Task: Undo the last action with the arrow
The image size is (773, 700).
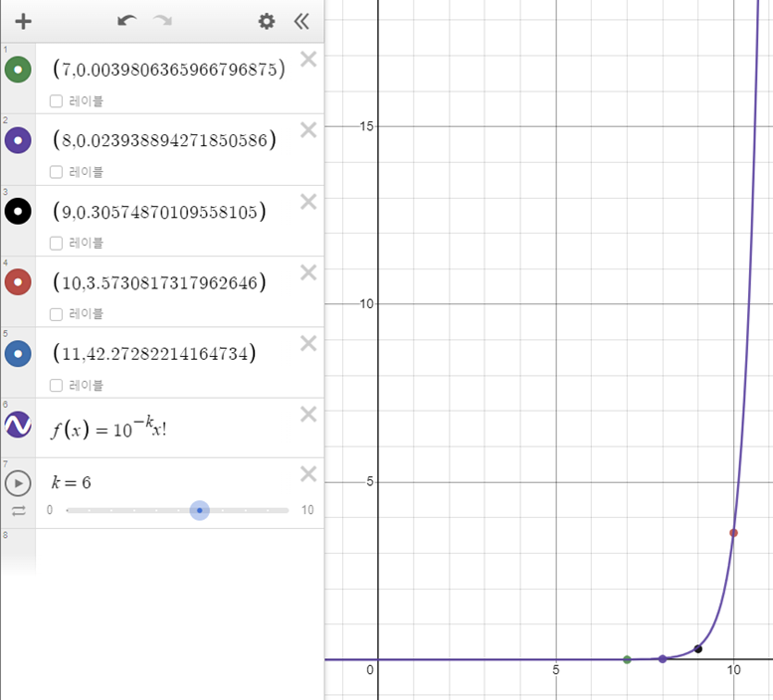Action: coord(126,21)
